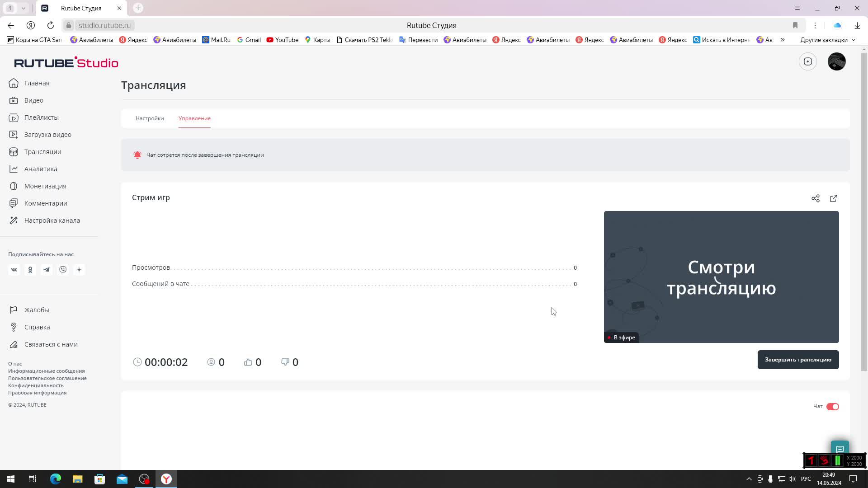Go to Плейлисты in the sidebar
Viewport: 868px width, 488px height.
(34, 117)
